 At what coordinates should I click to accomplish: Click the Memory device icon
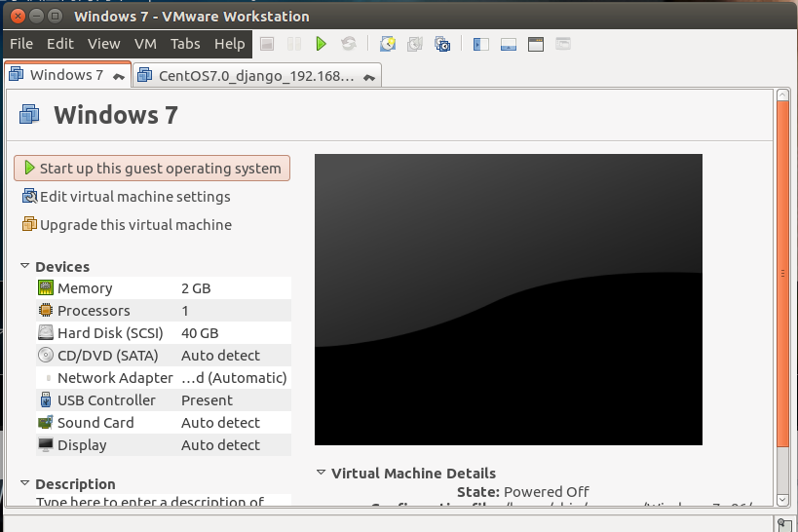pos(46,288)
